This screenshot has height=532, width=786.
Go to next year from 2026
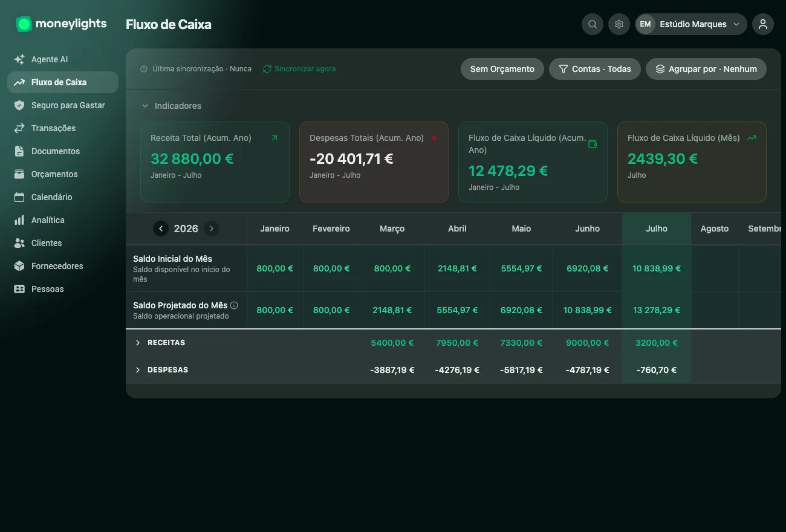pyautogui.click(x=211, y=229)
